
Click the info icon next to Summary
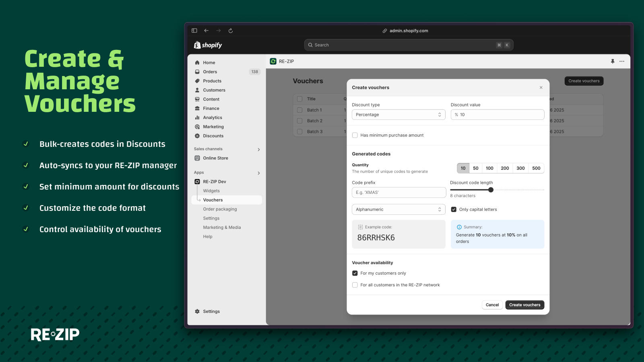pos(459,227)
